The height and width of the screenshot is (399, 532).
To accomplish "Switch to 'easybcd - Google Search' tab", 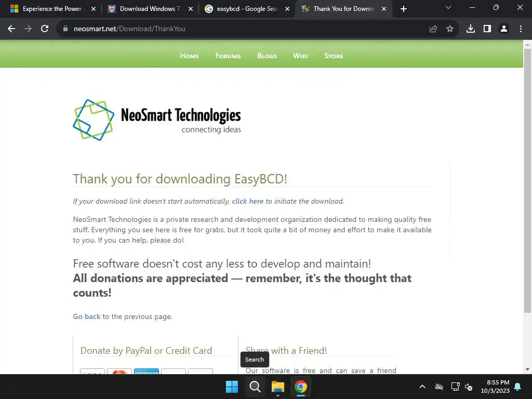I will click(x=247, y=9).
